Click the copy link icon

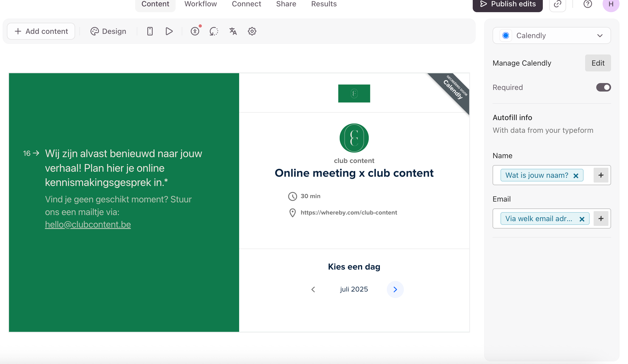(x=557, y=4)
